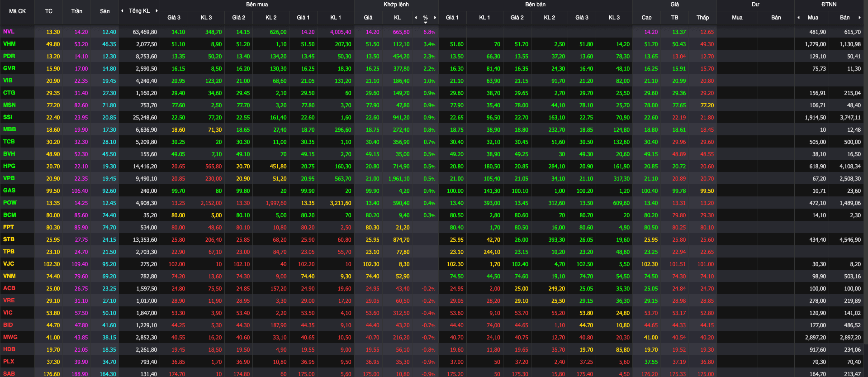The image size is (868, 377).
Task: View PLX stock details
Action: [x=9, y=362]
